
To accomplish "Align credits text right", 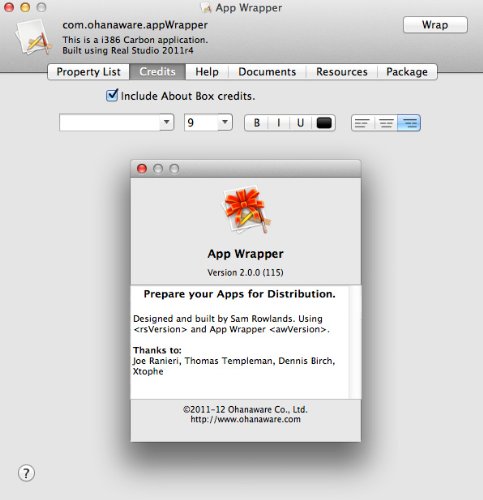I will (409, 123).
